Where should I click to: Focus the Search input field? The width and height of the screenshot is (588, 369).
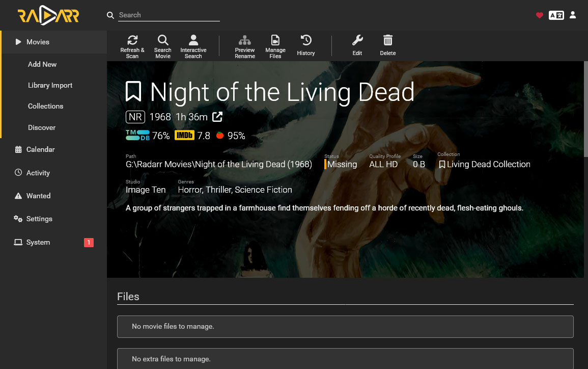click(169, 15)
